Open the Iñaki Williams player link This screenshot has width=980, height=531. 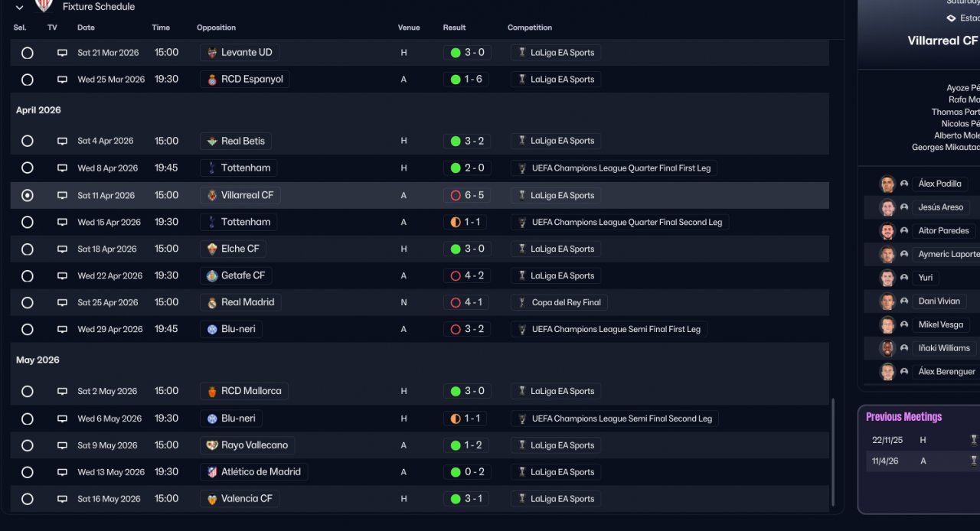point(943,348)
